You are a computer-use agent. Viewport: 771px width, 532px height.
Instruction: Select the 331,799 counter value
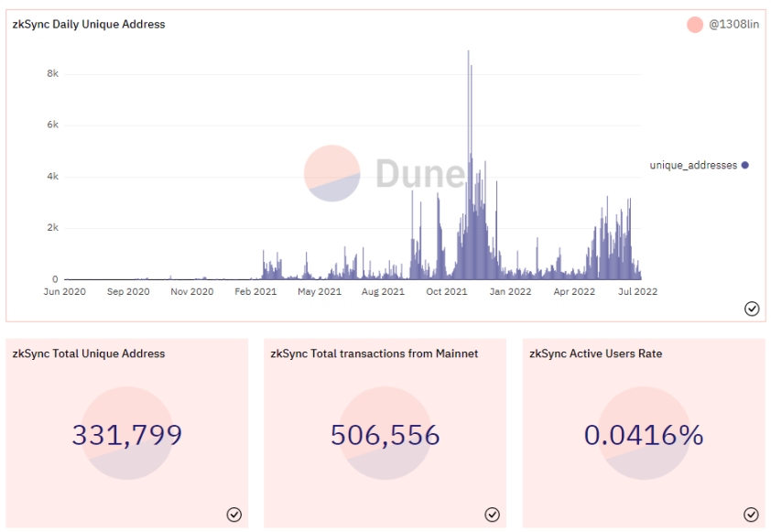tap(127, 435)
